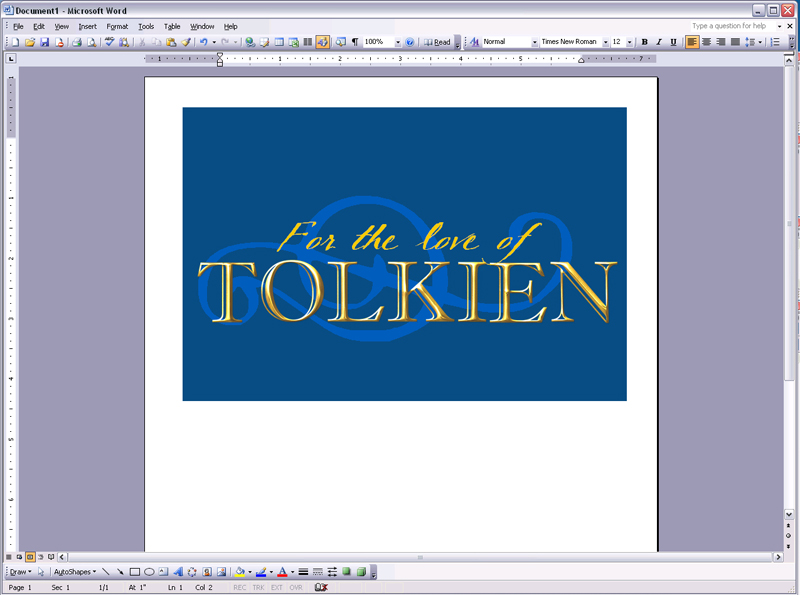
Task: Toggle Bold formatting
Action: pos(644,42)
